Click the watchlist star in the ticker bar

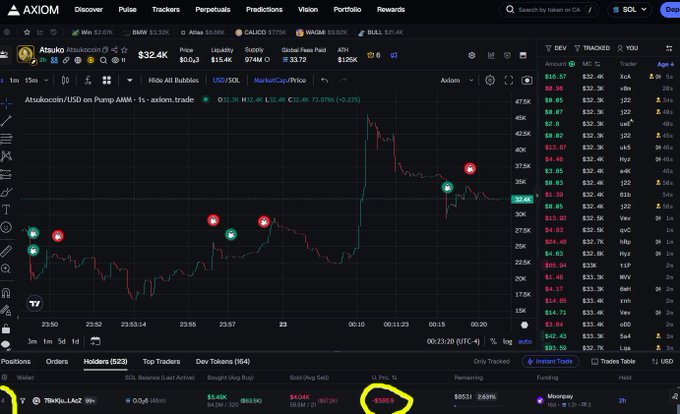click(27, 33)
